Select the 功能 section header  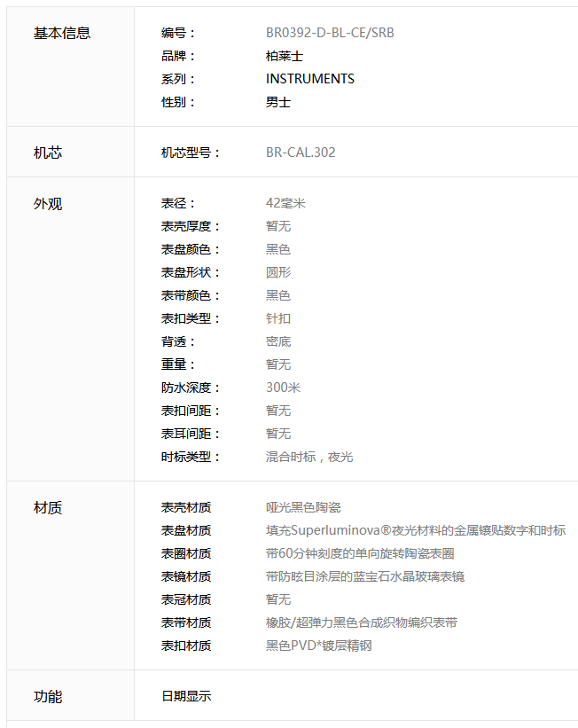pos(48,696)
